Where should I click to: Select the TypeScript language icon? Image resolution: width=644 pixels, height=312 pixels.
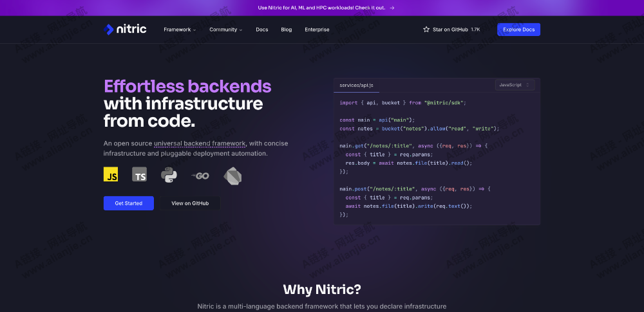[x=140, y=174]
